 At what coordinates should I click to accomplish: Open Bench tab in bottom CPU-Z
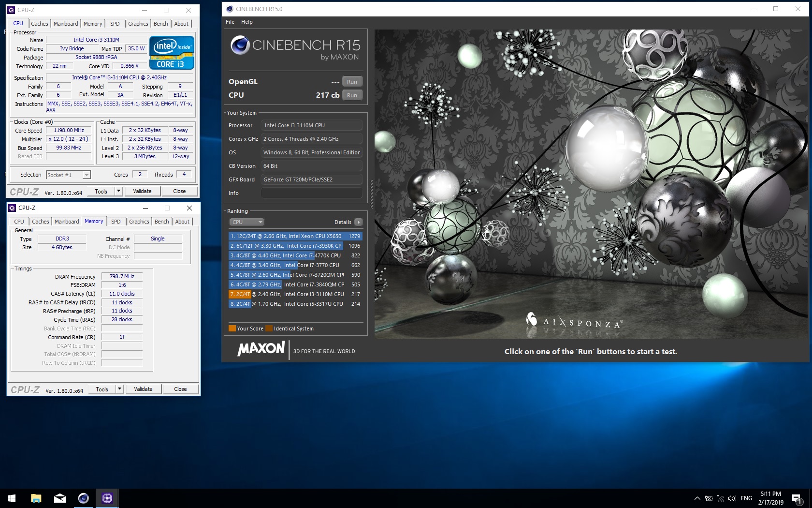pyautogui.click(x=162, y=222)
